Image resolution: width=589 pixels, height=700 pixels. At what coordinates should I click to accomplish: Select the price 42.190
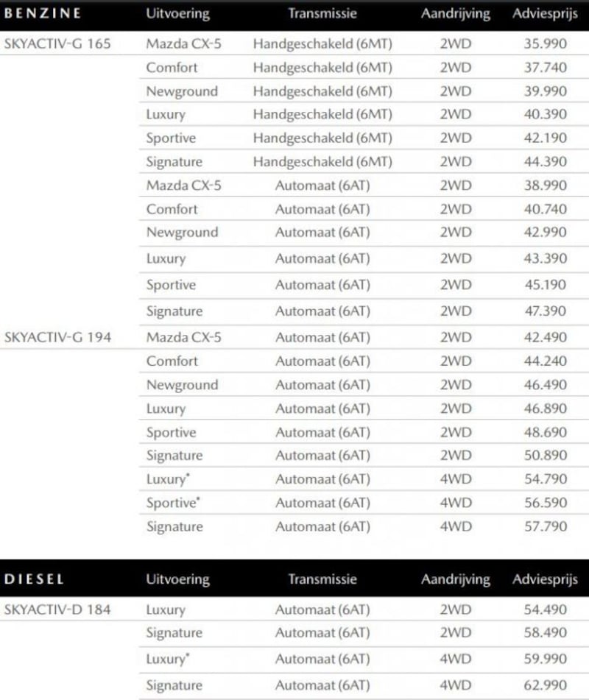click(546, 138)
